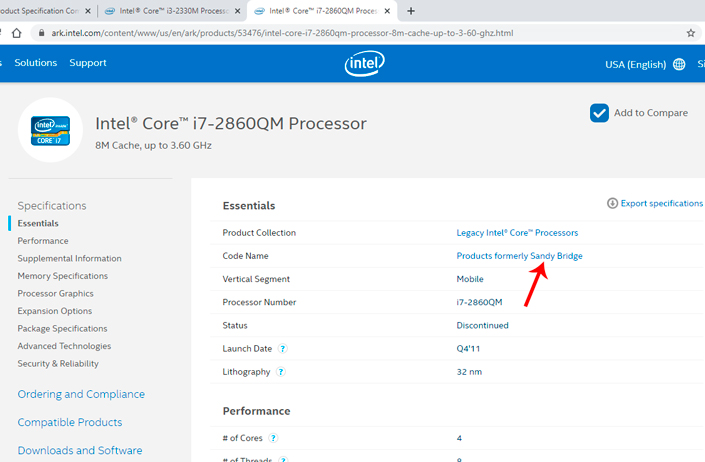Open the Solutions menu
Screen dimensions: 705x462
(36, 63)
